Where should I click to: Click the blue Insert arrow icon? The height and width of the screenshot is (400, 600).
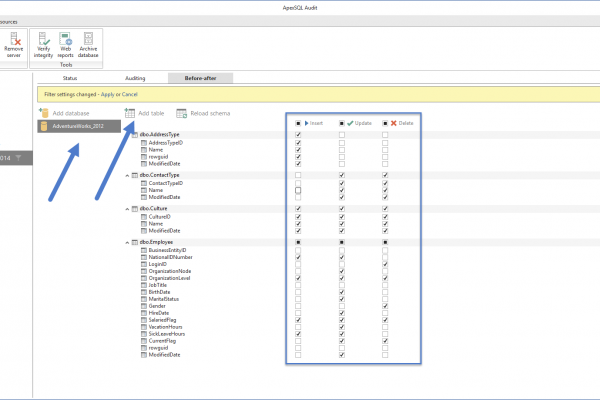click(x=307, y=123)
